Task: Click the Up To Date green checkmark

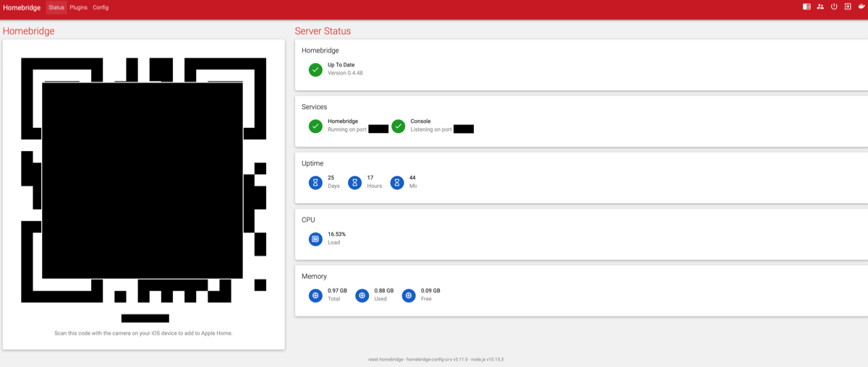Action: tap(315, 69)
